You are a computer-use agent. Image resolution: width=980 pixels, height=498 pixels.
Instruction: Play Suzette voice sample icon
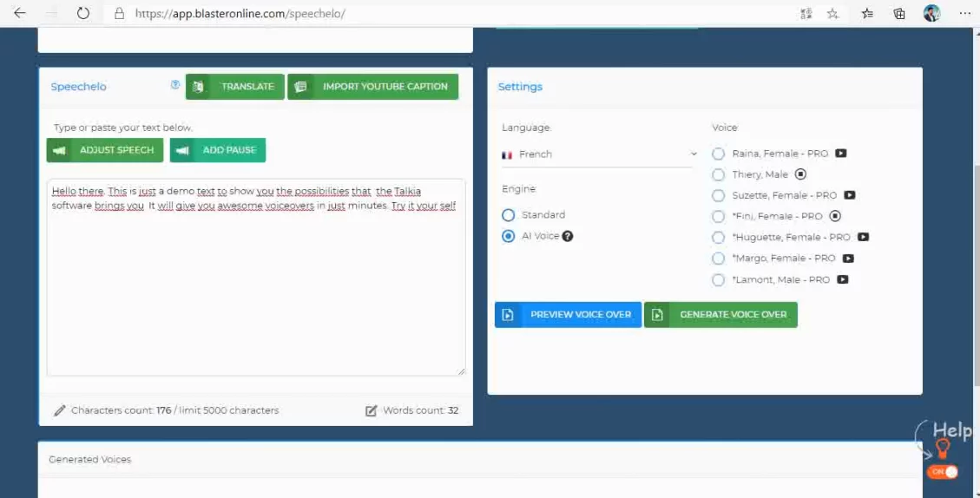click(850, 195)
